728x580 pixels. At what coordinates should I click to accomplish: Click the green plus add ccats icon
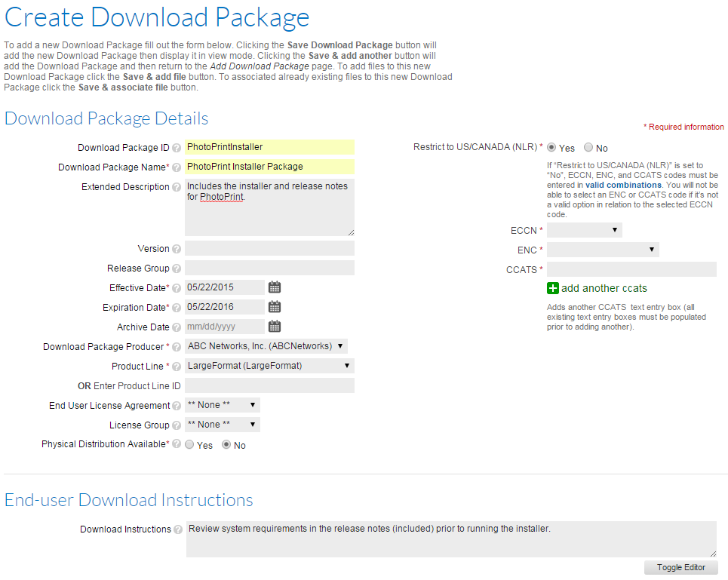[x=553, y=288]
